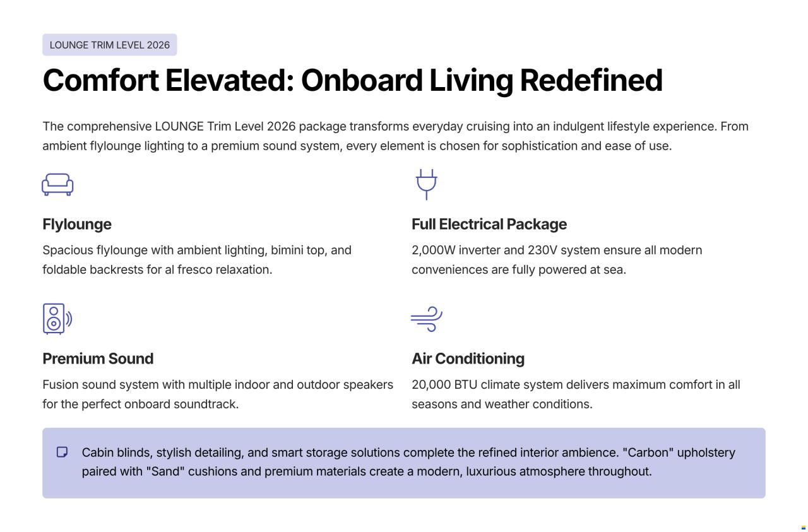
Task: Click the wind icon above Air Conditioning
Action: (427, 319)
